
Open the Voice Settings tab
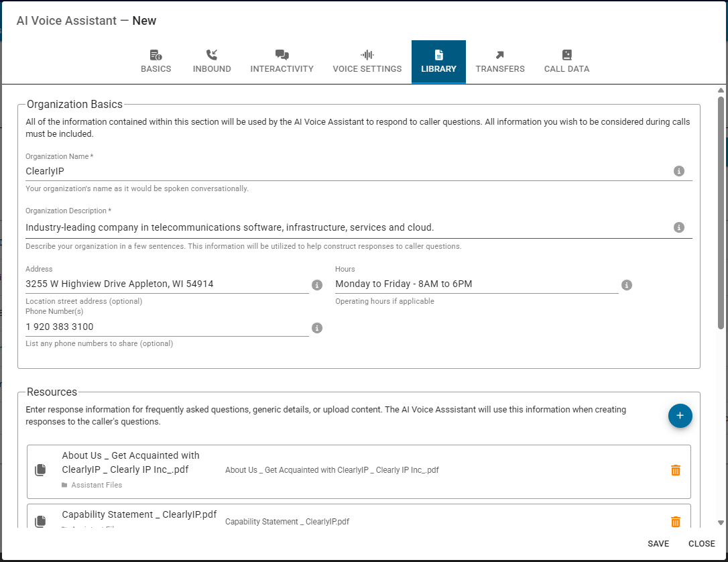tap(367, 62)
